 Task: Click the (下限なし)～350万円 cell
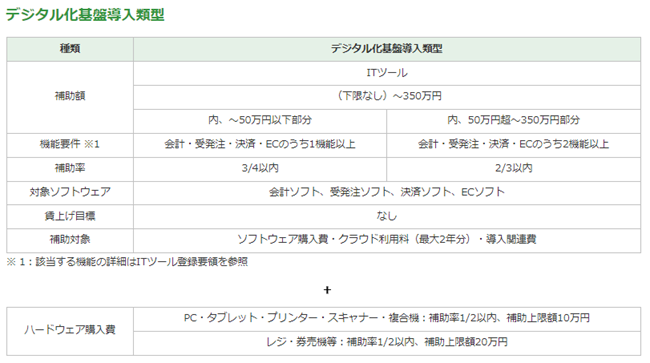click(387, 97)
